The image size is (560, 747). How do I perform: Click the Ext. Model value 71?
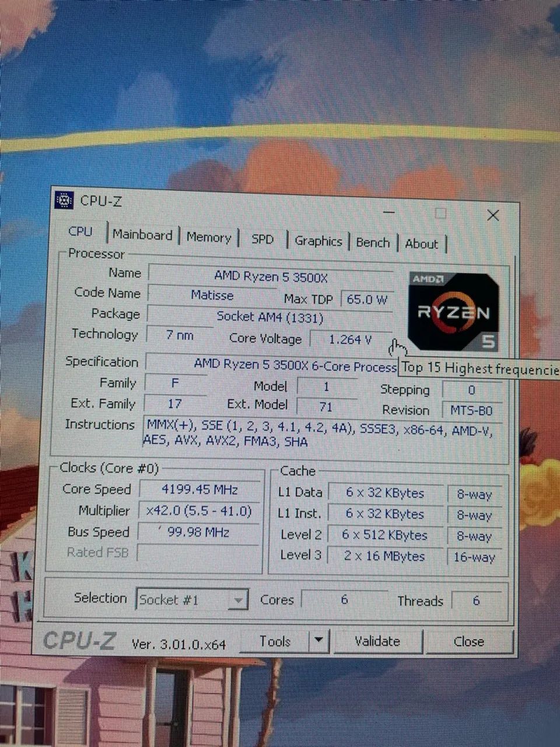(326, 406)
